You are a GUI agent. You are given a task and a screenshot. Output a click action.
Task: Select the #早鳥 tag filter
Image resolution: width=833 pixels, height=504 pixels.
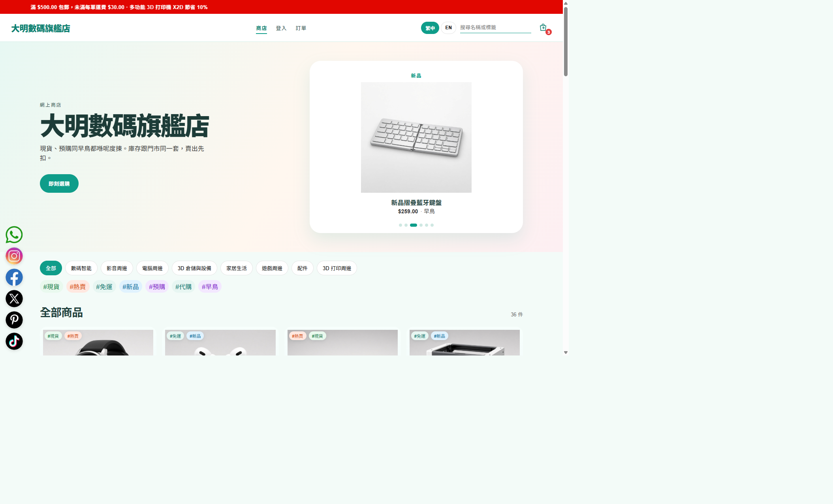210,287
